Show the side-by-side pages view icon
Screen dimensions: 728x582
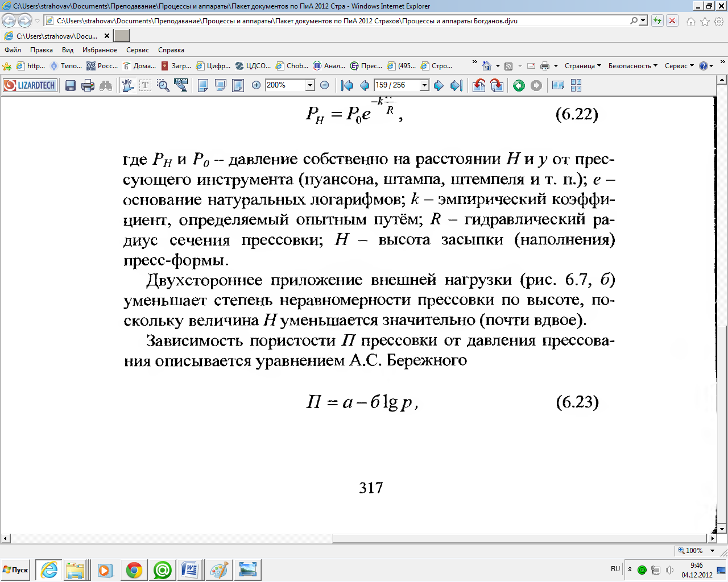[559, 85]
